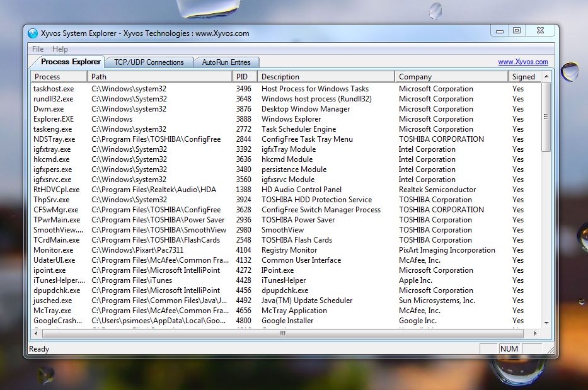
Task: Click the Ready status bar text
Action: pos(39,349)
